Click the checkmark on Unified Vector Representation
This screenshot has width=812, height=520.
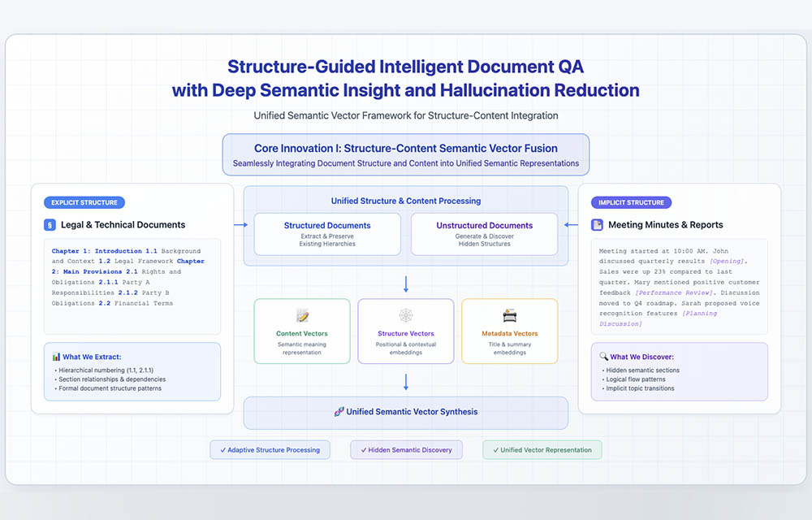(495, 450)
